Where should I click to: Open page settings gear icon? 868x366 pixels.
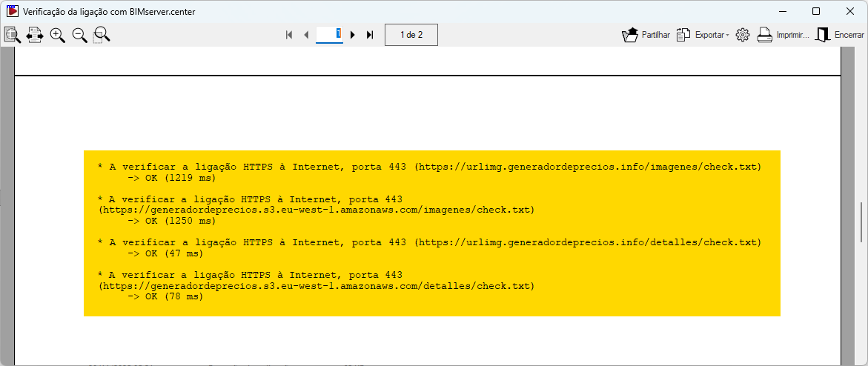[x=743, y=35]
